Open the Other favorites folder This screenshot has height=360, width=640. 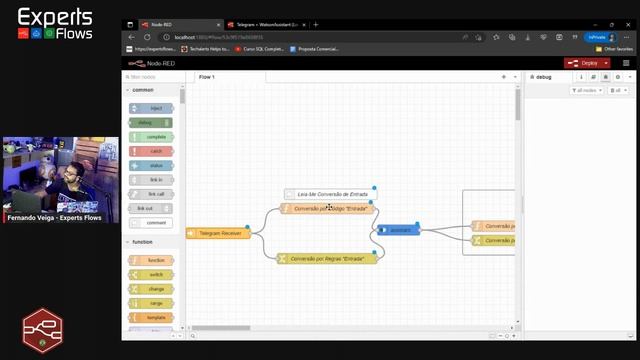tap(614, 49)
